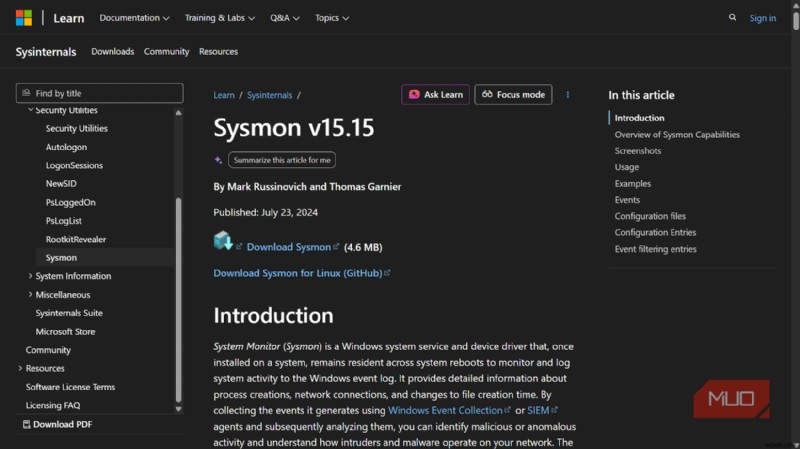Click the Ask Learn chat bubble icon
The width and height of the screenshot is (800, 449).
click(414, 94)
